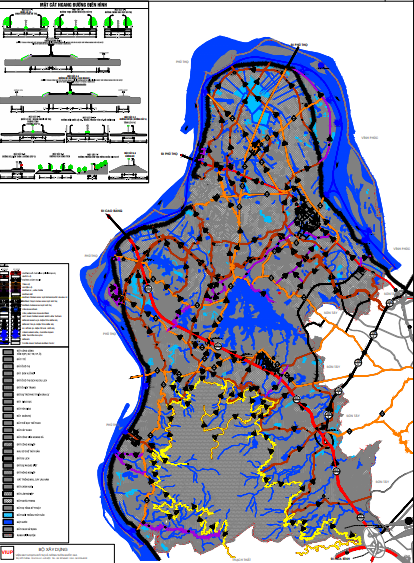The image size is (414, 563).
Task: Select the solid blue water legend swatch
Action: tap(8, 522)
